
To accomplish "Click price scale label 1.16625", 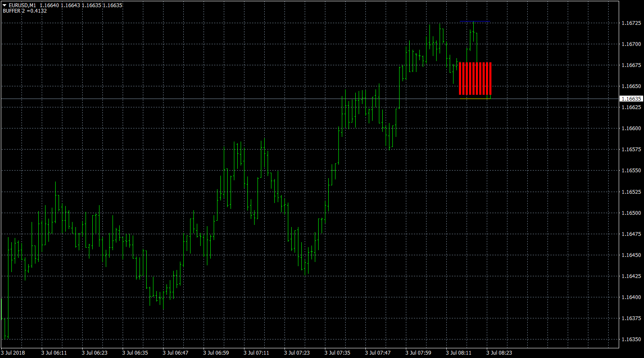I will (631, 107).
